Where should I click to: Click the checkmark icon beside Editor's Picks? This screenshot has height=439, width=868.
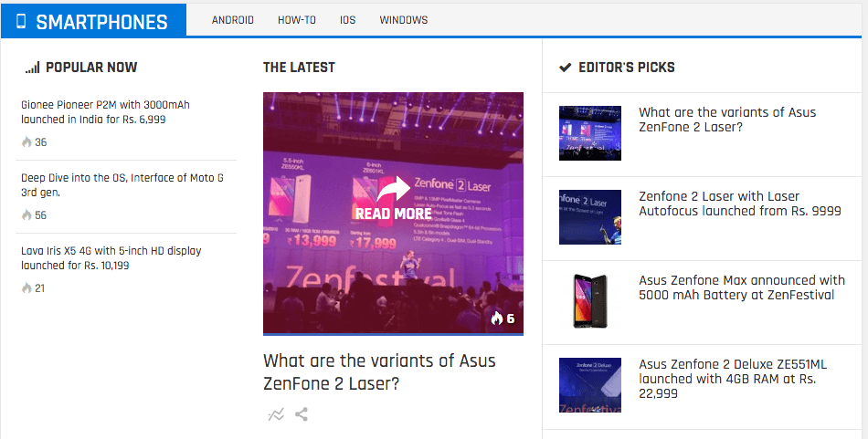(565, 68)
